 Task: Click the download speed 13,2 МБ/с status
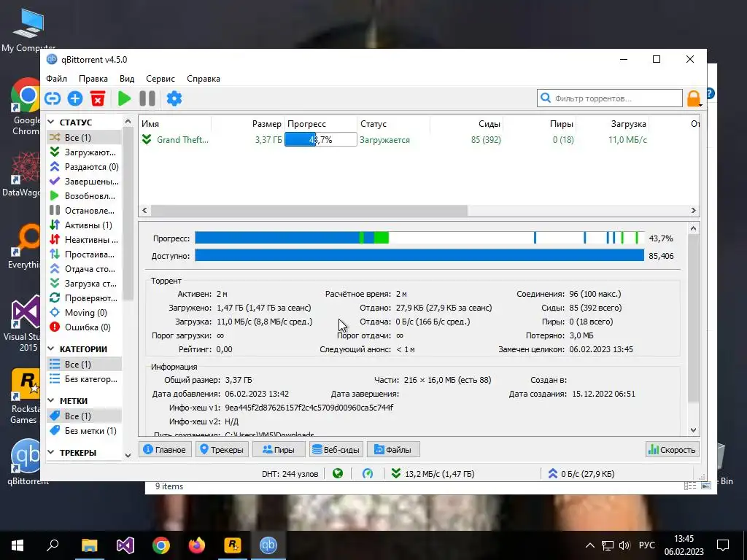(433, 474)
